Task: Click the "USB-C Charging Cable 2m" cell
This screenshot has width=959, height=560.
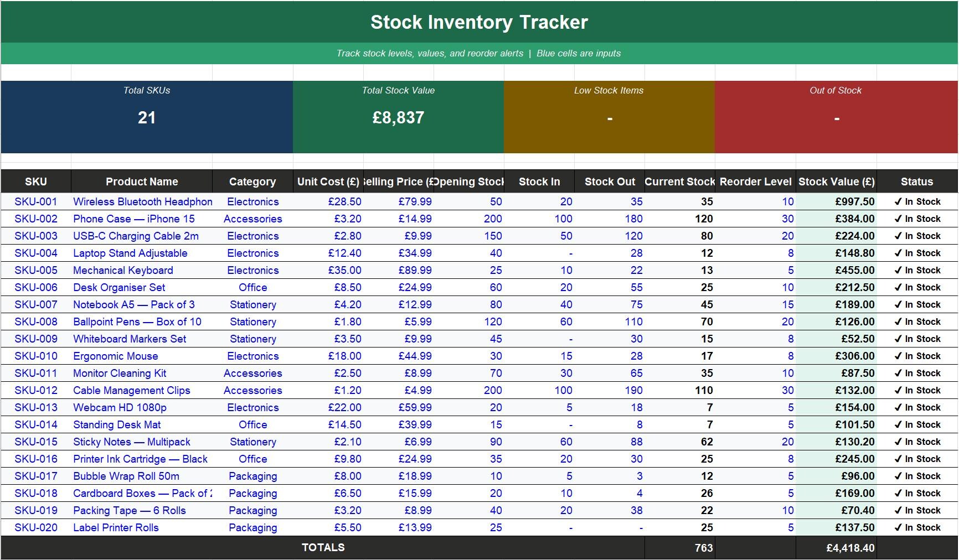Action: click(142, 236)
